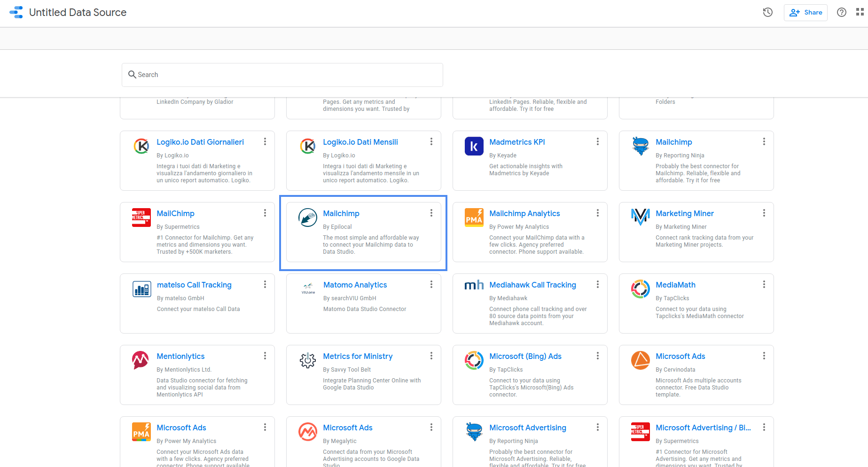Click the help question mark icon
This screenshot has height=467, width=868.
[841, 12]
